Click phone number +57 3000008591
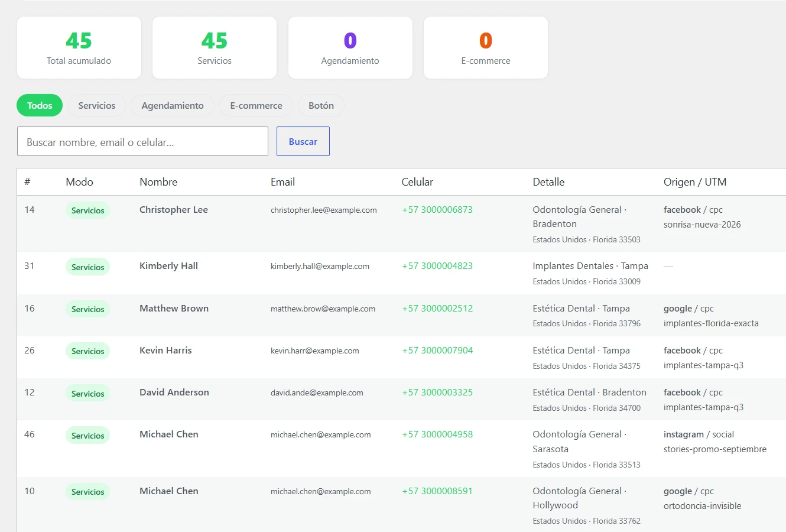The width and height of the screenshot is (786, 532). pyautogui.click(x=437, y=491)
